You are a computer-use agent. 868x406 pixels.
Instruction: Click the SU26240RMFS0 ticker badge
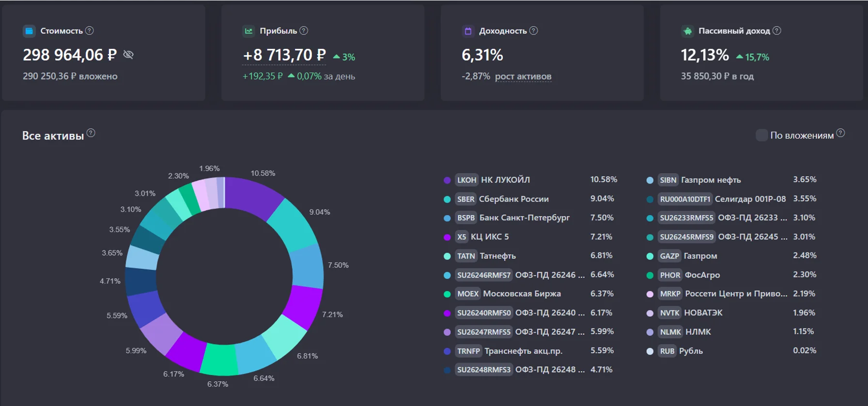pyautogui.click(x=484, y=313)
